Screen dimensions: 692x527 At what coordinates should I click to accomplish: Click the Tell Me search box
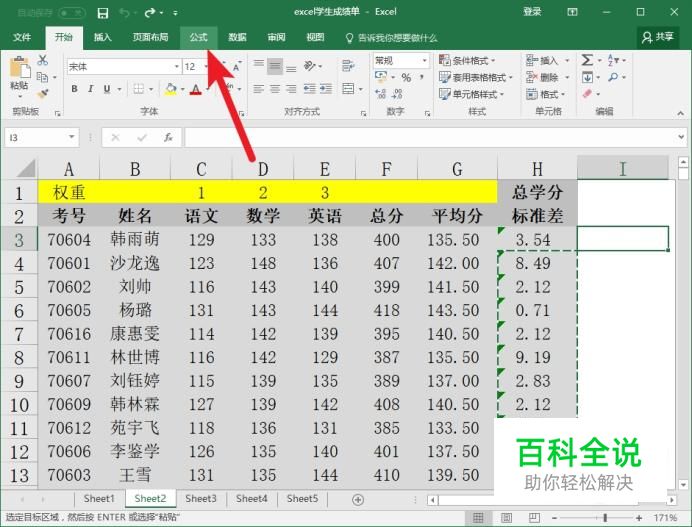tap(391, 38)
